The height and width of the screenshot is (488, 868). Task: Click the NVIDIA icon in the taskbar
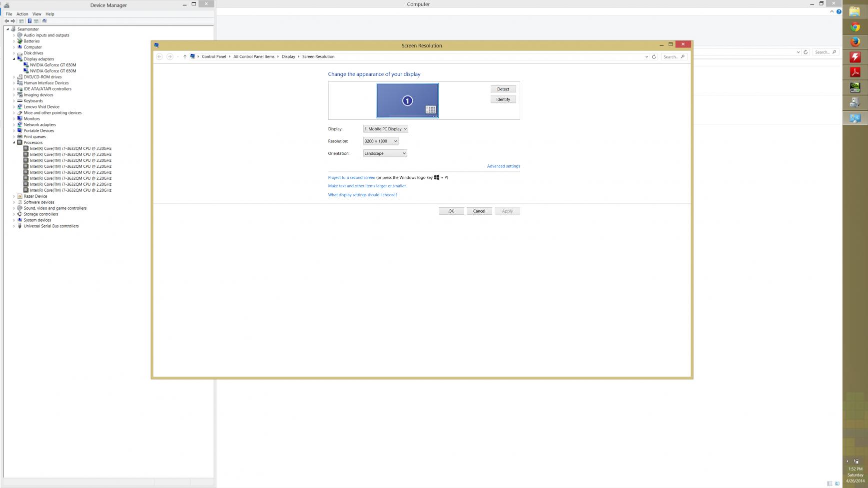click(x=855, y=87)
